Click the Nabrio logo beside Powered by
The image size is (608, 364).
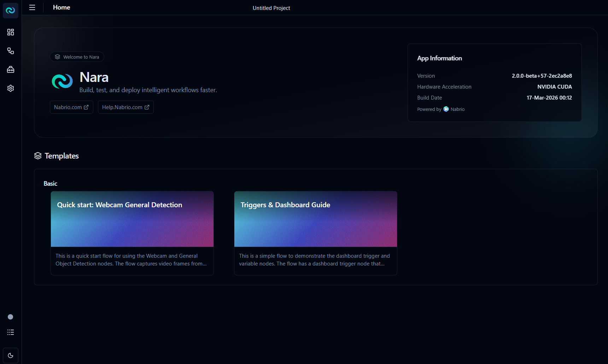pos(446,109)
